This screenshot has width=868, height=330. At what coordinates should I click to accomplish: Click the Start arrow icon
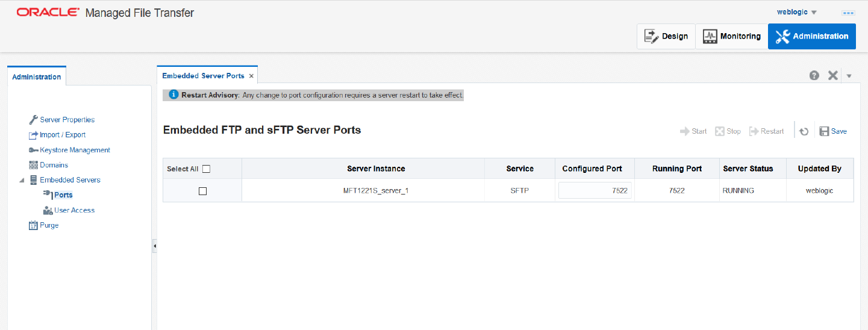(685, 131)
